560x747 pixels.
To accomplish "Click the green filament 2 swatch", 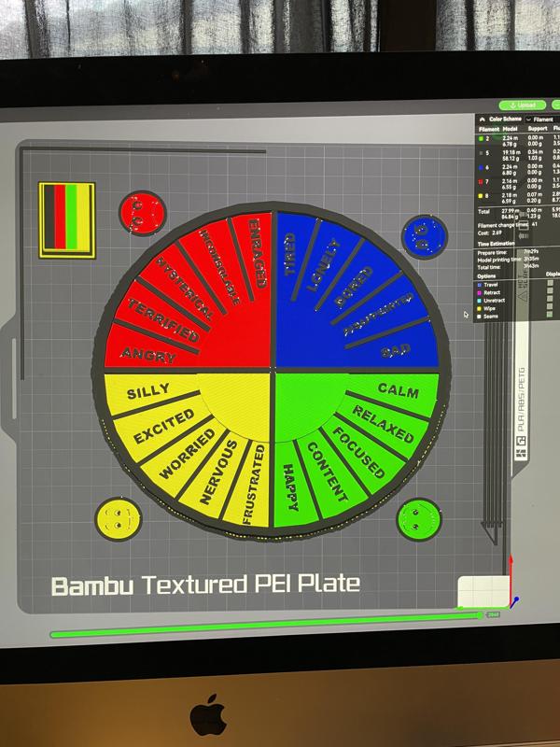I will [481, 138].
